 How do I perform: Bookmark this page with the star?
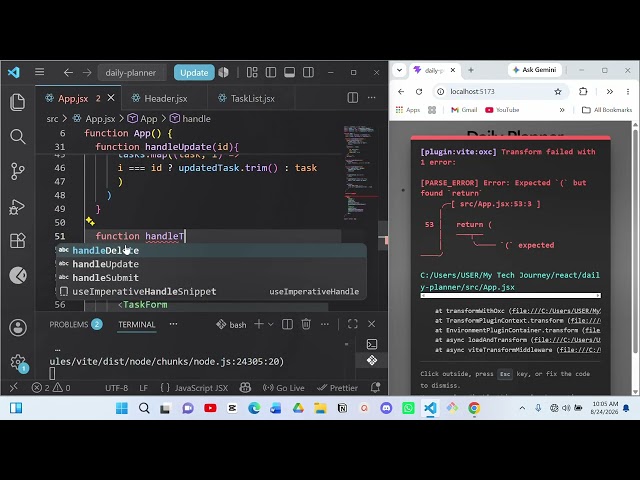tap(558, 91)
